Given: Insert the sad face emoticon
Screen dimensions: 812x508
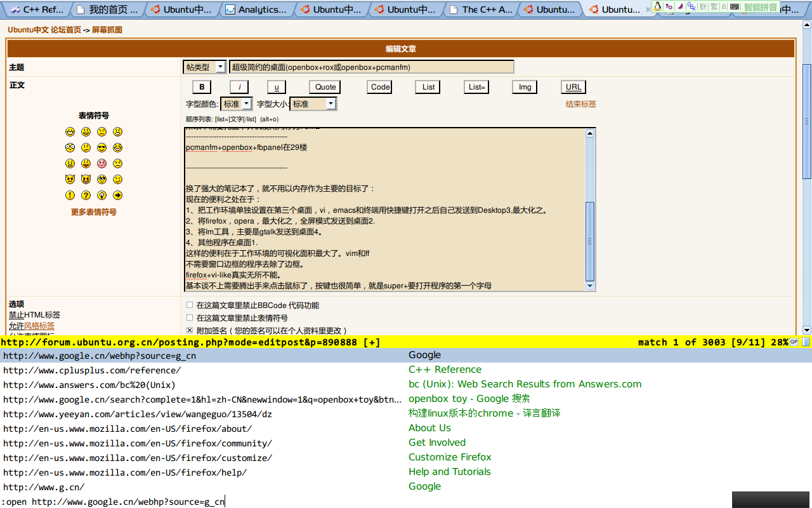Looking at the screenshot, I should coord(101,131).
